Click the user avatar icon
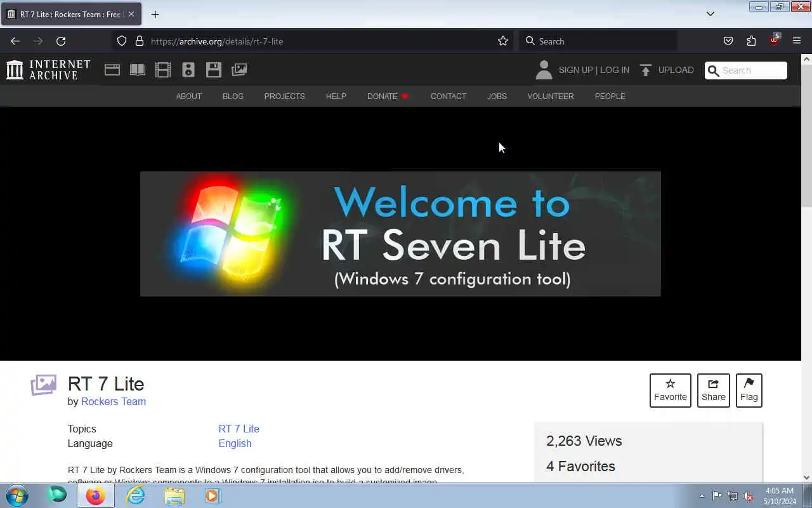The image size is (812, 508). 544,70
